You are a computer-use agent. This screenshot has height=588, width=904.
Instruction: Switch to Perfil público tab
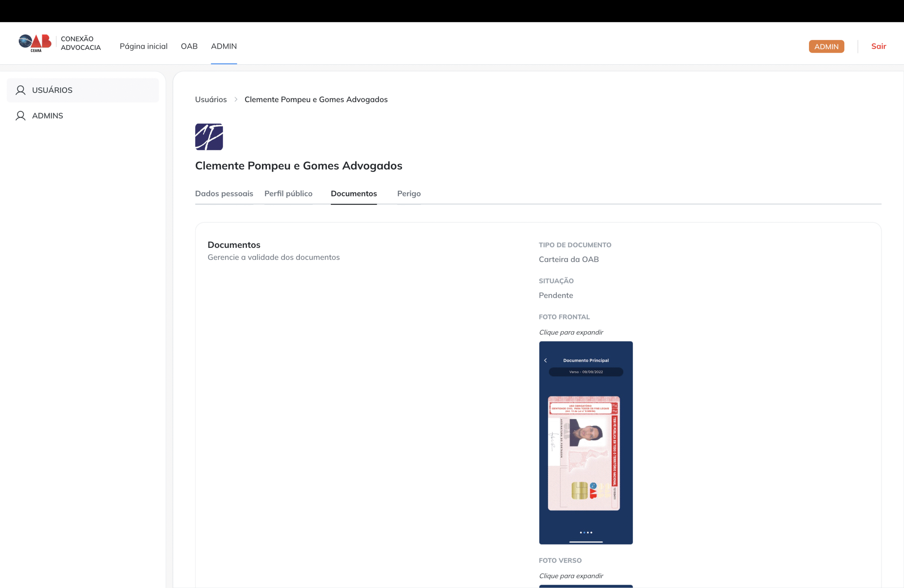click(x=288, y=193)
